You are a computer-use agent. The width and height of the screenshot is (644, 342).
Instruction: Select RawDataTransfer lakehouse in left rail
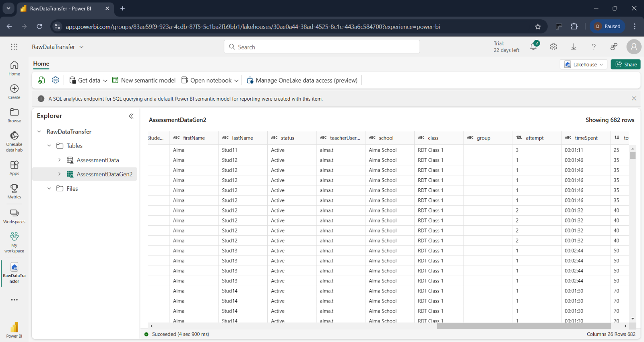[x=14, y=273]
